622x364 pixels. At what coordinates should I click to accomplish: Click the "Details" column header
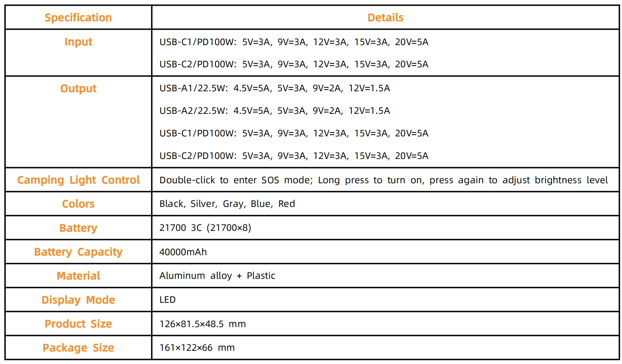coord(385,18)
